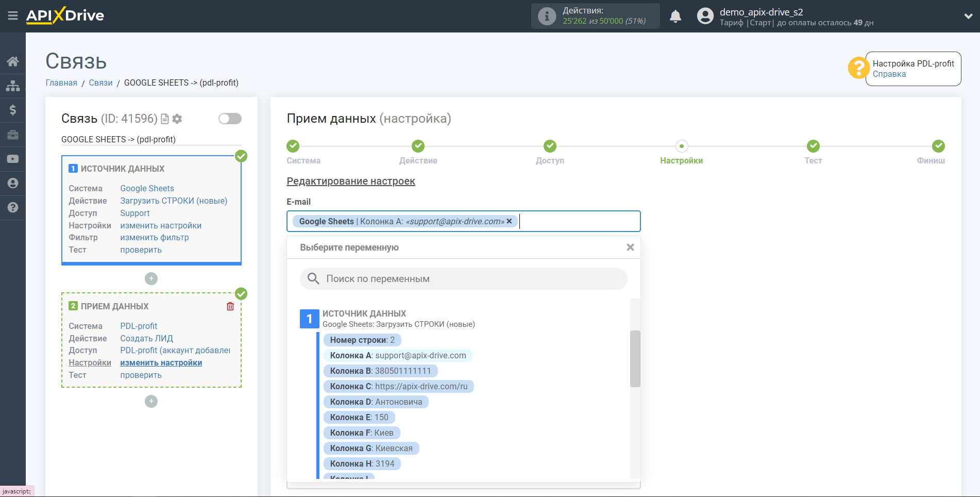980x497 pixels.
Task: Open the PDL-profit system link
Action: coord(139,326)
